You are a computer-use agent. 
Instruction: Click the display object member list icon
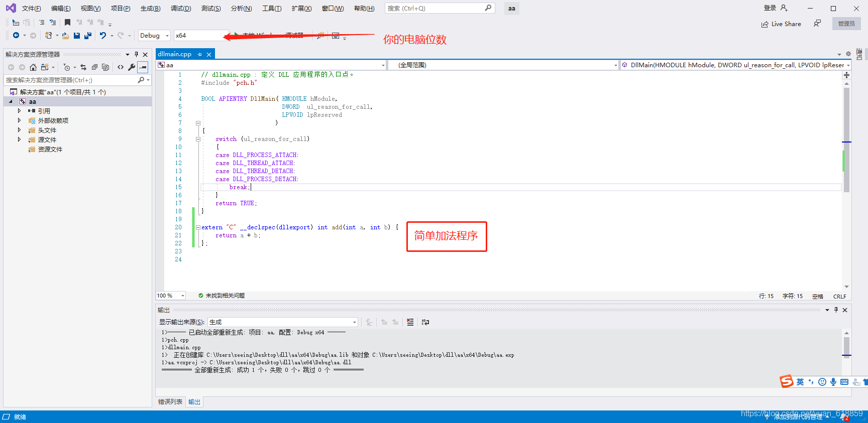(16, 23)
